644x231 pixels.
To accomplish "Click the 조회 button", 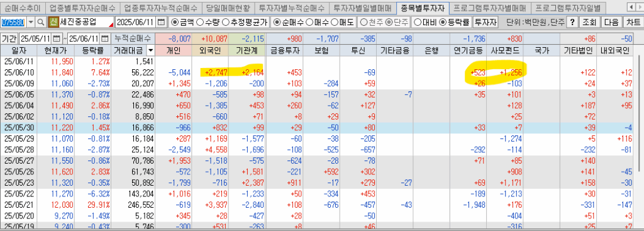I will coord(589,22).
